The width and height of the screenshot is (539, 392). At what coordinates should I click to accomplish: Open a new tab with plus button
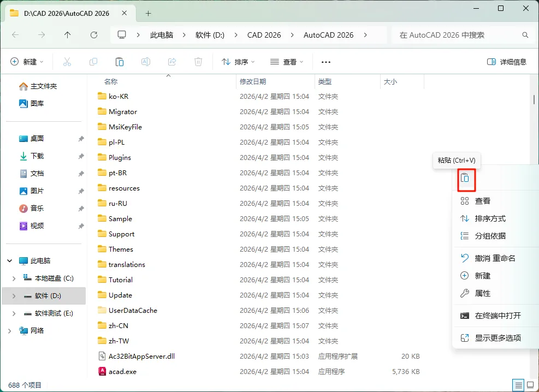[148, 14]
